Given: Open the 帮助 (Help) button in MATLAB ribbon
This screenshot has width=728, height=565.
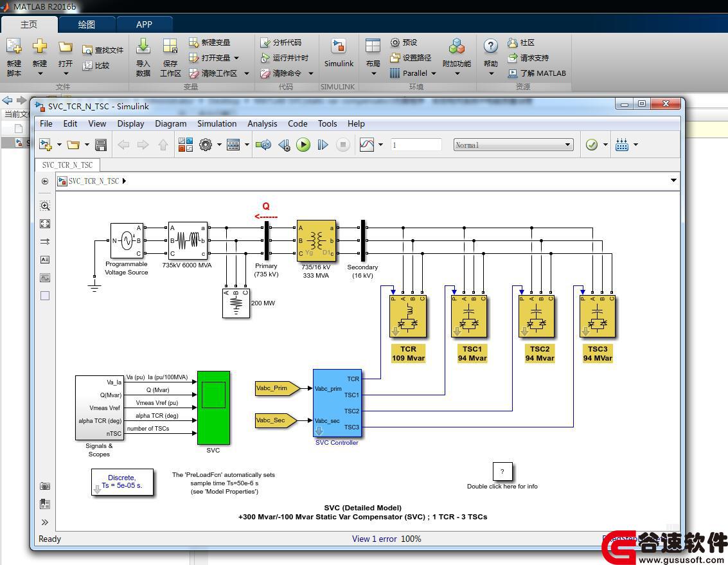Looking at the screenshot, I should (491, 58).
